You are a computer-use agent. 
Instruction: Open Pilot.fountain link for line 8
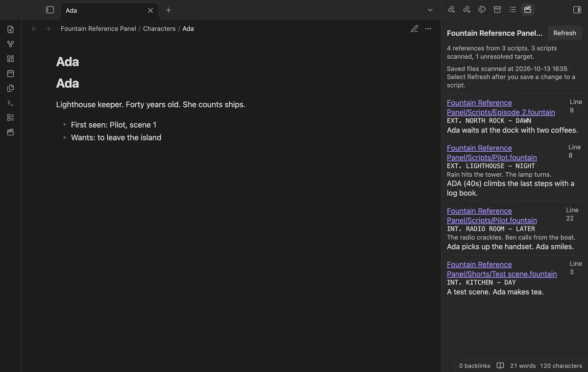(492, 153)
